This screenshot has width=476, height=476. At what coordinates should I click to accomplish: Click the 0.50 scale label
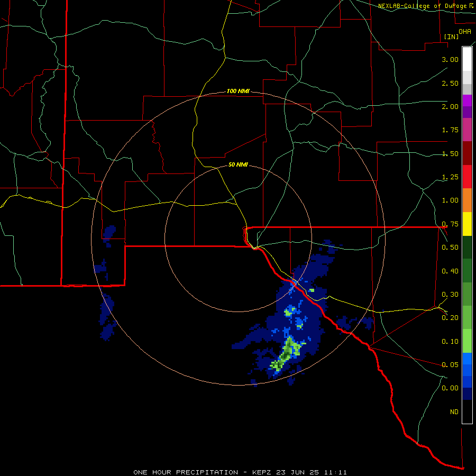[450, 248]
